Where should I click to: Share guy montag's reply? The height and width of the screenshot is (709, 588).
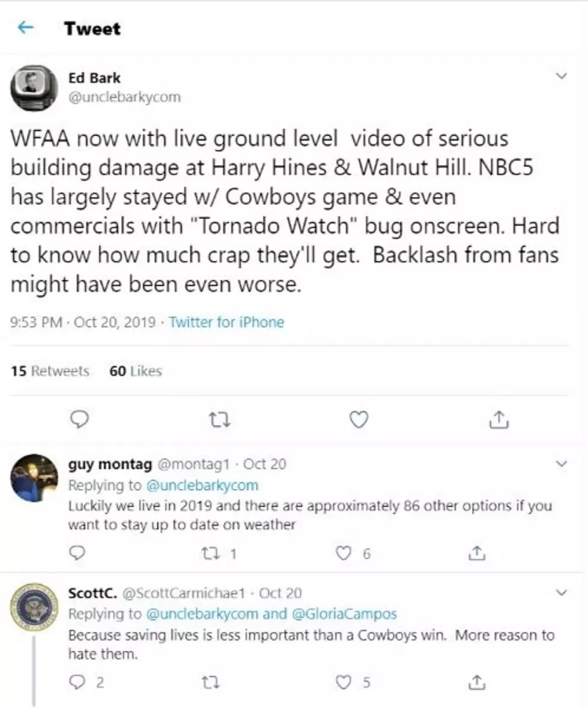(x=477, y=553)
